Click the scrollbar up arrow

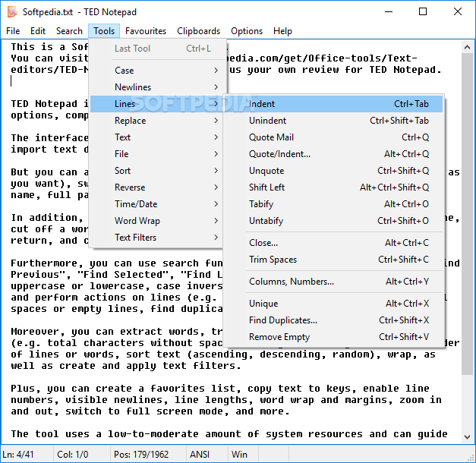(467, 47)
